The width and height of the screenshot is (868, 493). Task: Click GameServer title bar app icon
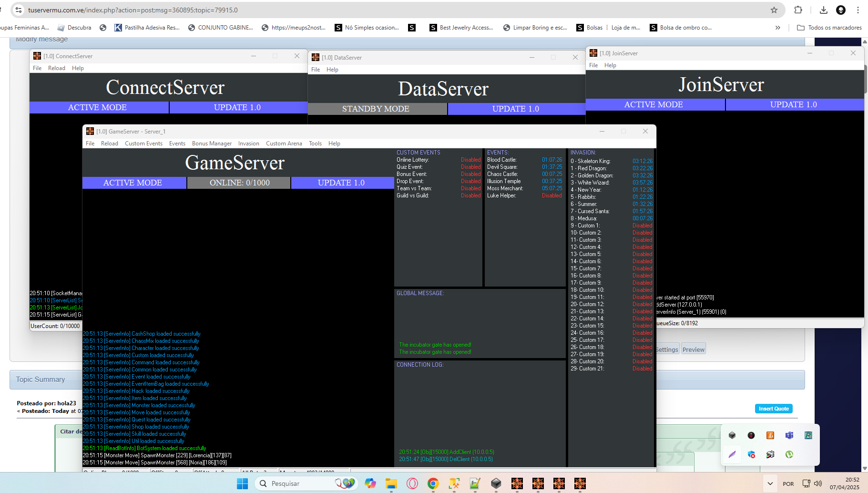(x=90, y=131)
